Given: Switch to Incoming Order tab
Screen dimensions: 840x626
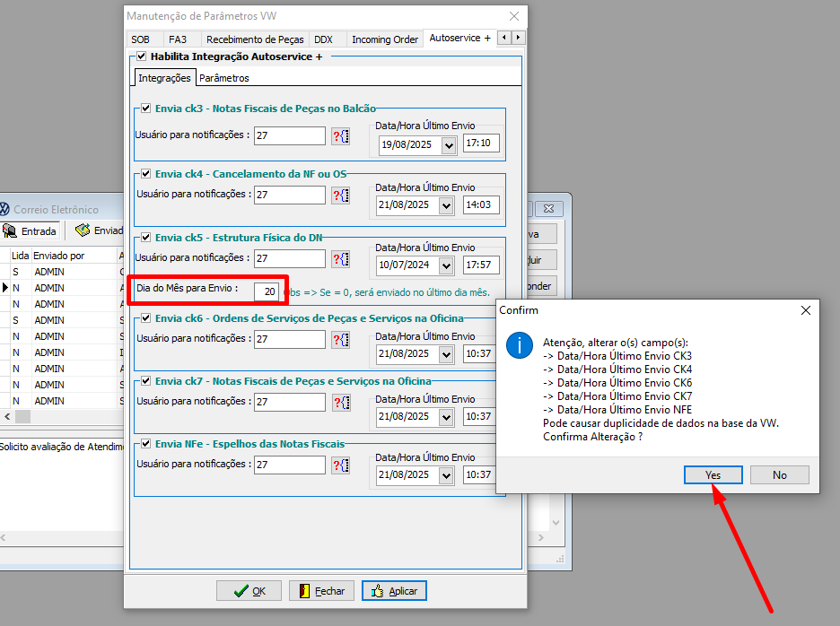Looking at the screenshot, I should click(385, 39).
